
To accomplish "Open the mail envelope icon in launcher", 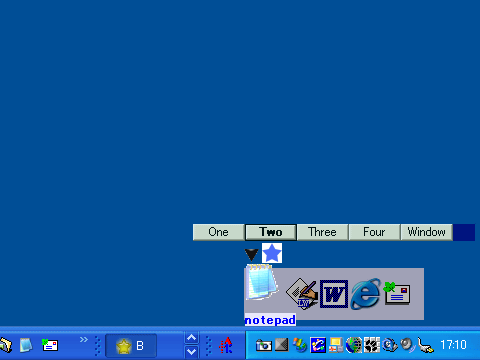I will pos(397,293).
